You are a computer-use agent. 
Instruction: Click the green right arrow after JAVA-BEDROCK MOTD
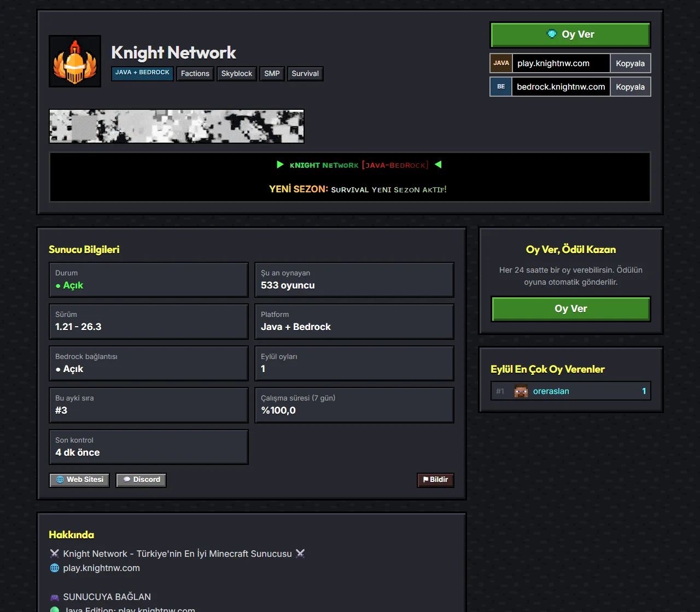pos(438,164)
